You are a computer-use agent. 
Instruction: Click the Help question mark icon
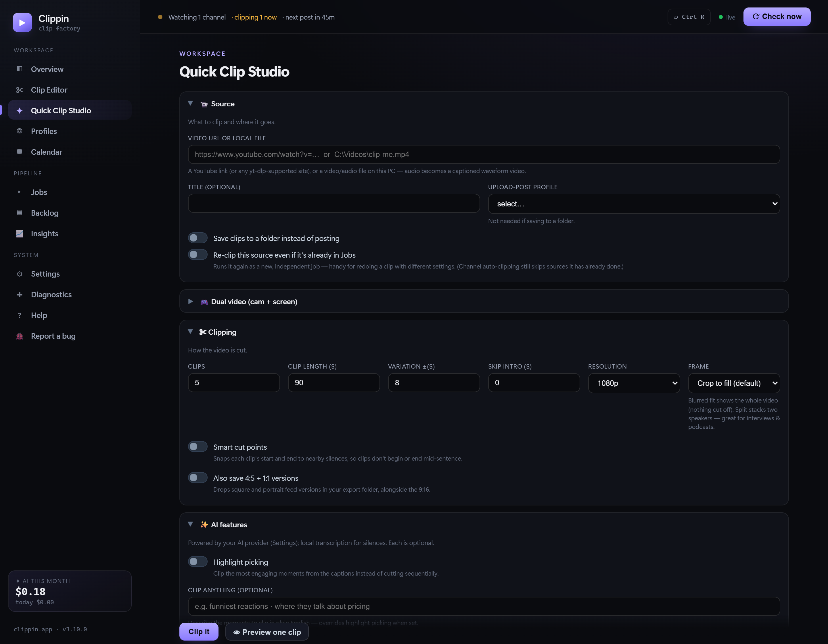click(x=19, y=315)
